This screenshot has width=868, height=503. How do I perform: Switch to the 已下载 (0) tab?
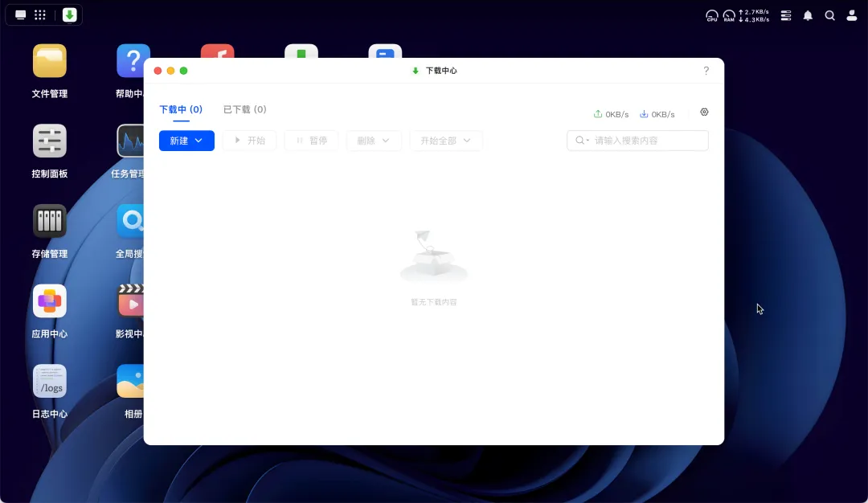[x=244, y=109]
